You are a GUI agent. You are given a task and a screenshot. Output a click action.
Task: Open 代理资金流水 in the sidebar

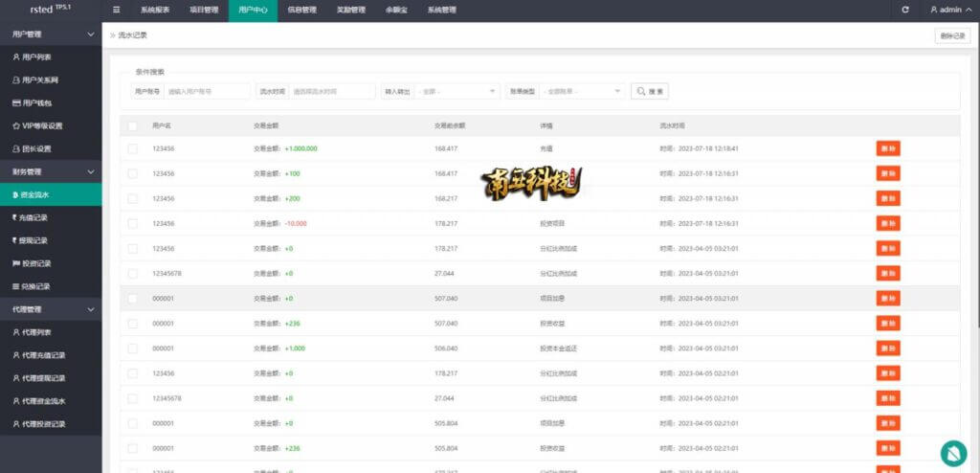(x=51, y=401)
